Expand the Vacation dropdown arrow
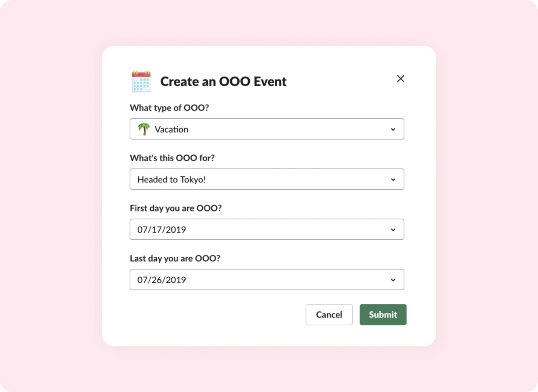The image size is (538, 392). coord(393,129)
